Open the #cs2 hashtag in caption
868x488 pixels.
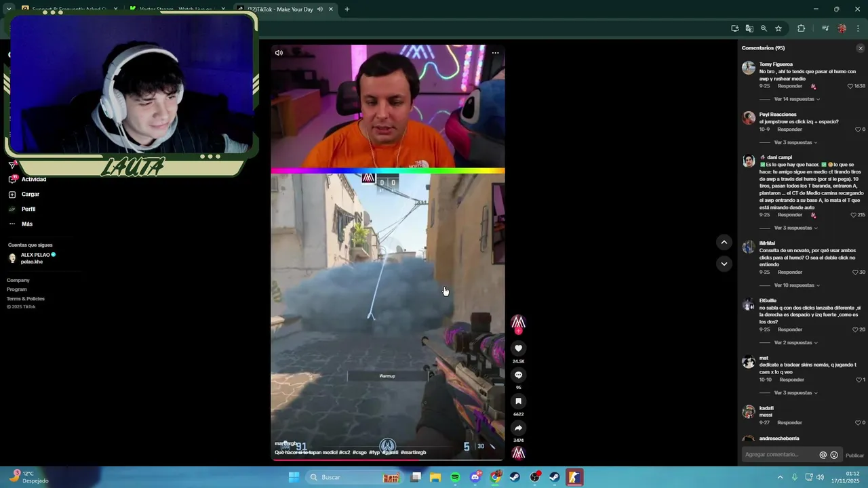point(344,453)
